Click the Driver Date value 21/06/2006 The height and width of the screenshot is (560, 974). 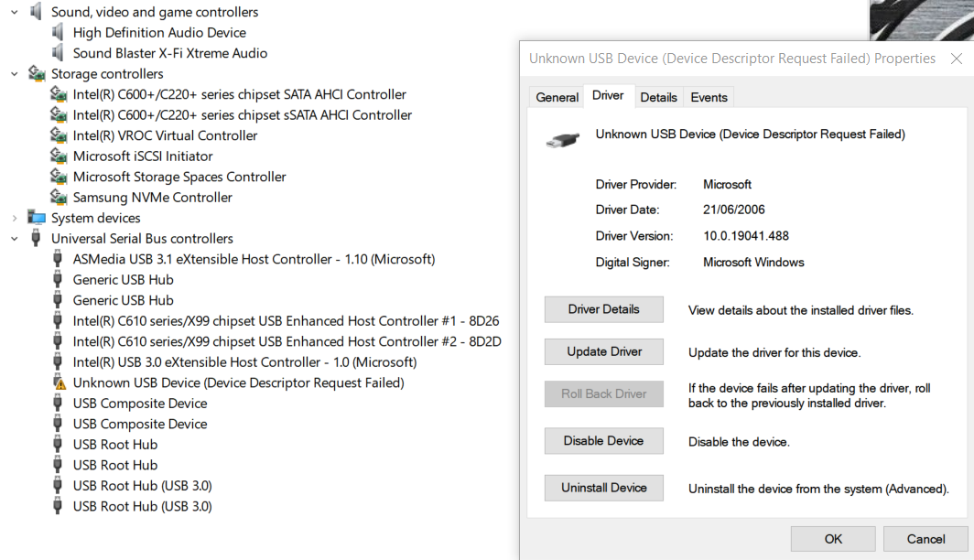tap(733, 210)
